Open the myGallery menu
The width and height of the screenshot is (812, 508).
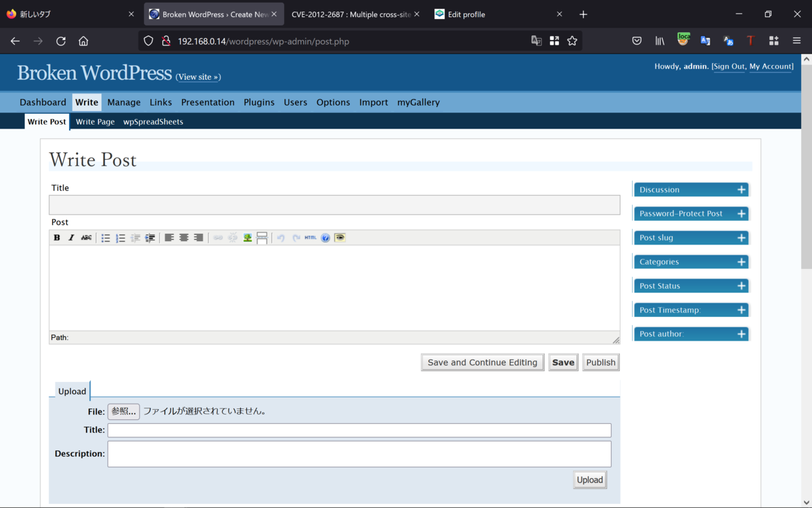tap(418, 102)
